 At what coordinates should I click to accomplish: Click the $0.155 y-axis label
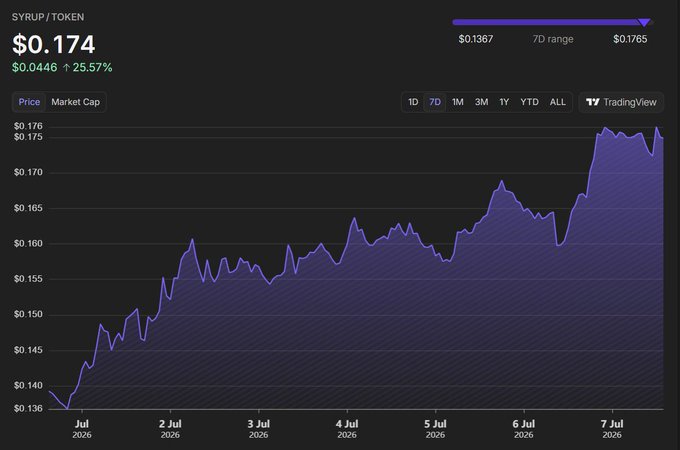(28, 279)
